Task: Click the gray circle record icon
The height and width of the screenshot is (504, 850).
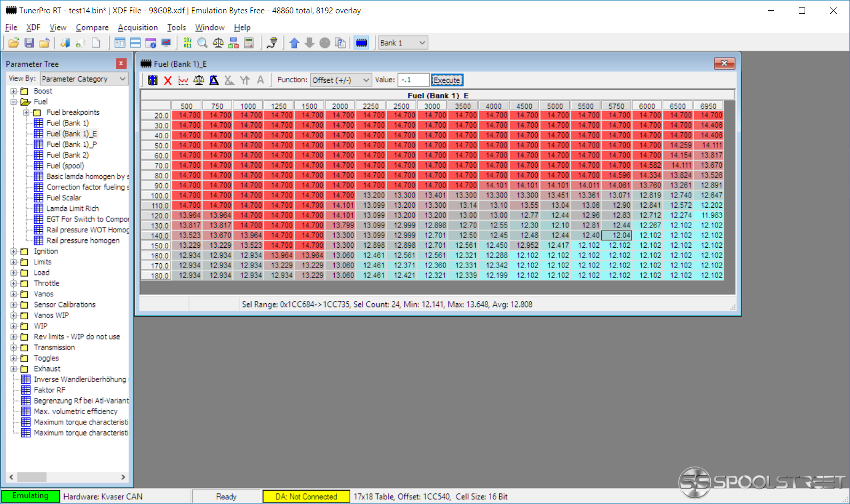Action: (x=325, y=43)
